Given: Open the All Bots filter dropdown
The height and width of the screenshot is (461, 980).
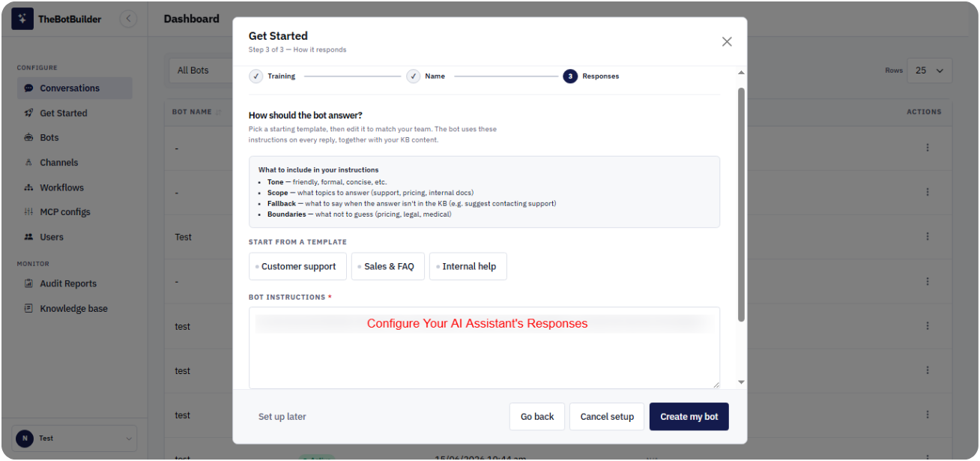Looking at the screenshot, I should coord(200,70).
